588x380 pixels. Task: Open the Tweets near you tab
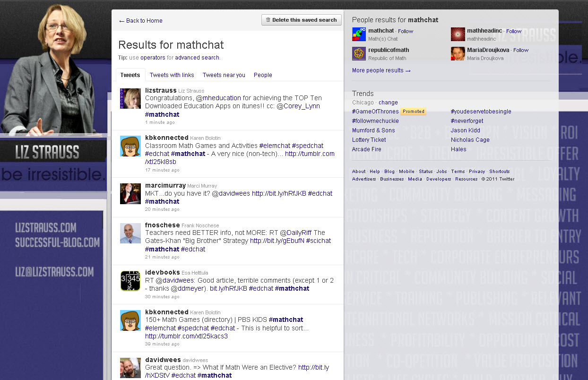pos(224,75)
